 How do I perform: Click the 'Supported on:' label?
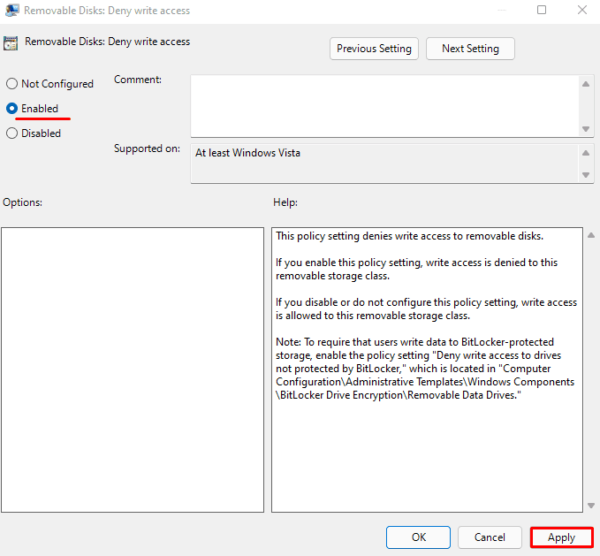click(x=147, y=148)
